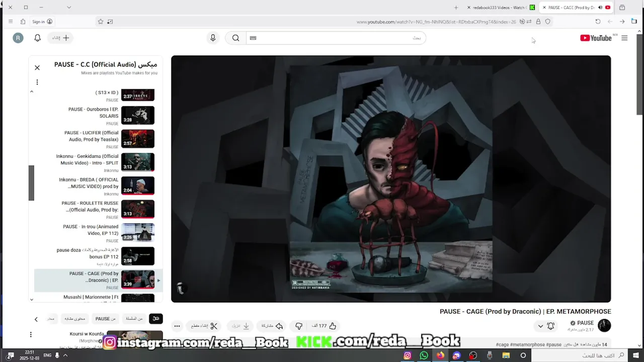Start voice search with the microphone
The image size is (644, 362).
click(213, 38)
